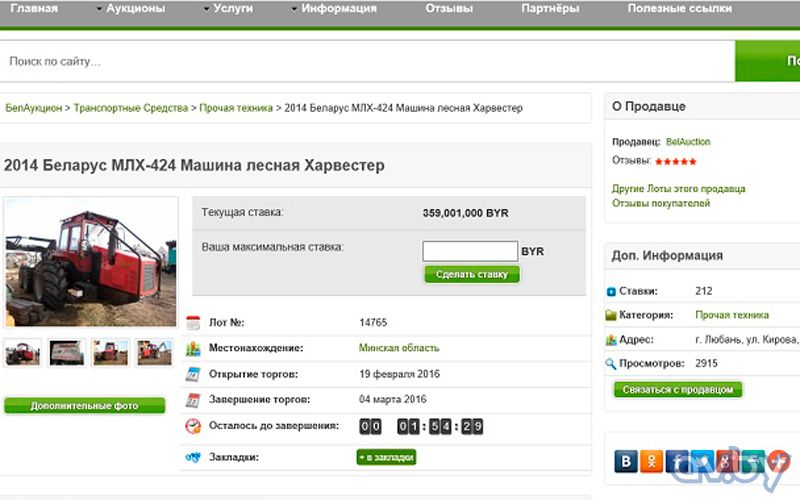Expand the Услуги dropdown menu
The image size is (800, 500).
[x=229, y=8]
